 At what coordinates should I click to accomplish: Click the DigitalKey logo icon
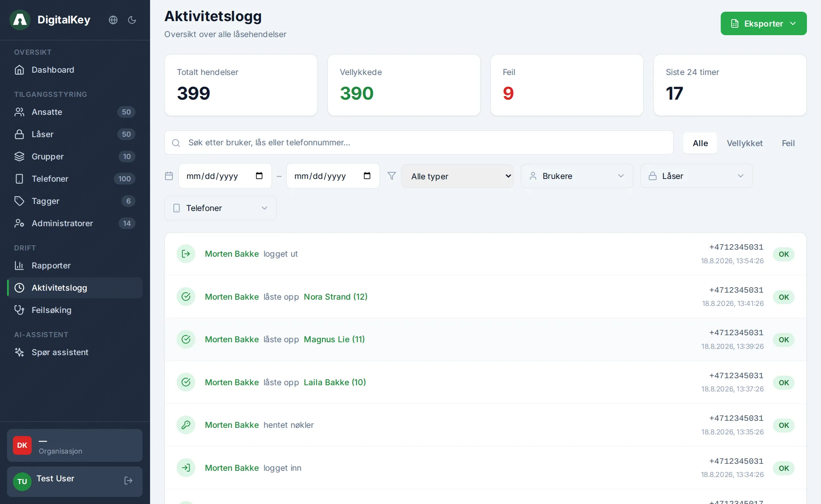pos(20,20)
